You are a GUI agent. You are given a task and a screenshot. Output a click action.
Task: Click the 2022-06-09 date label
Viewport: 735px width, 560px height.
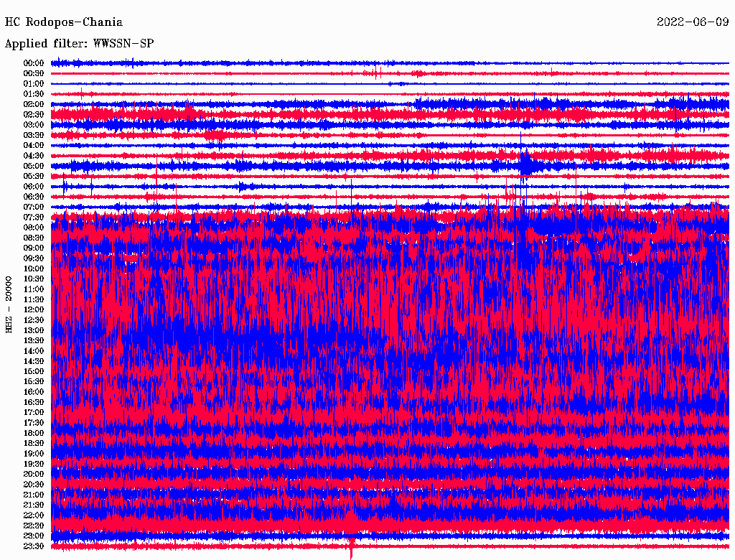click(693, 22)
